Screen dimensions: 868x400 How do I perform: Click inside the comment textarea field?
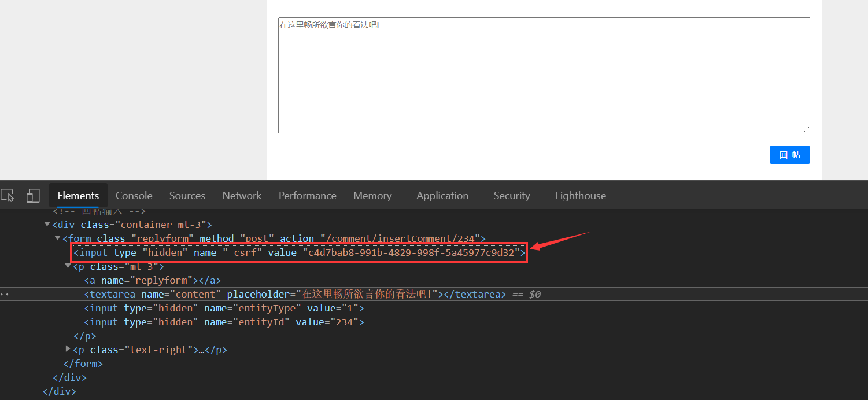[x=544, y=75]
